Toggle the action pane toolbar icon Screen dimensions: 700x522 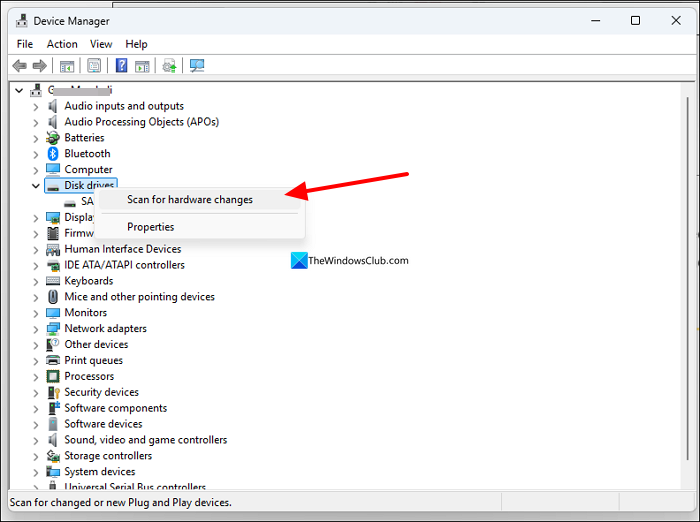(142, 66)
